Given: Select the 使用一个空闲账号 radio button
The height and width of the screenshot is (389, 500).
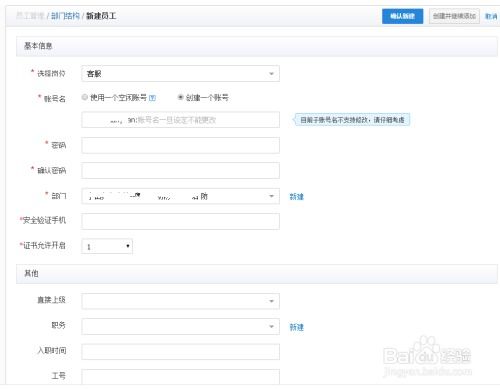Looking at the screenshot, I should click(85, 97).
